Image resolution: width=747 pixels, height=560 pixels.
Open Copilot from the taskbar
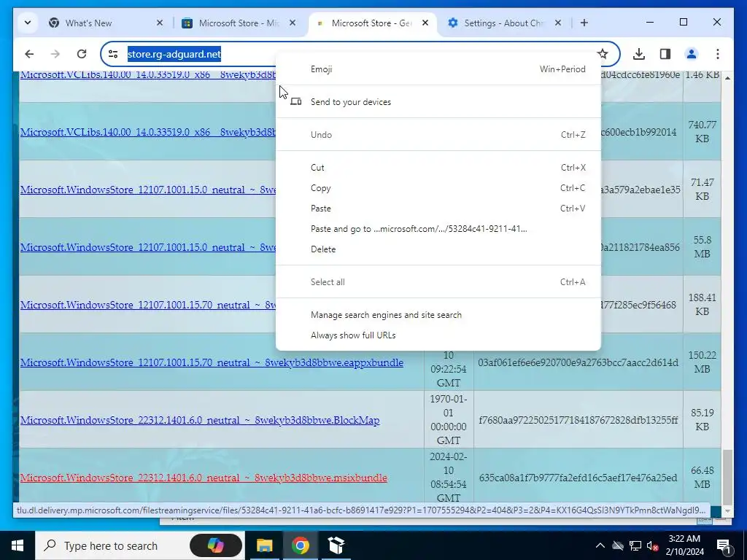(x=215, y=545)
